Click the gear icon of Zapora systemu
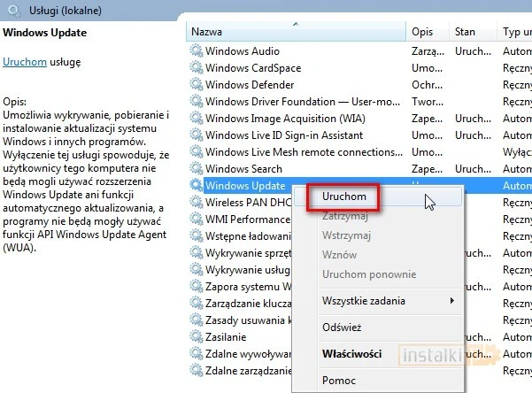Image resolution: width=532 pixels, height=393 pixels. pos(197,286)
